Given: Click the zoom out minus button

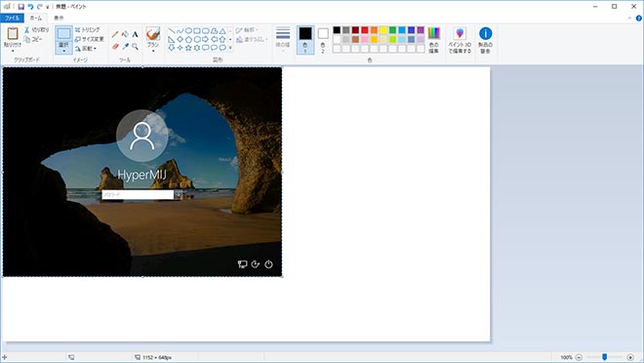Looking at the screenshot, I should (x=579, y=357).
